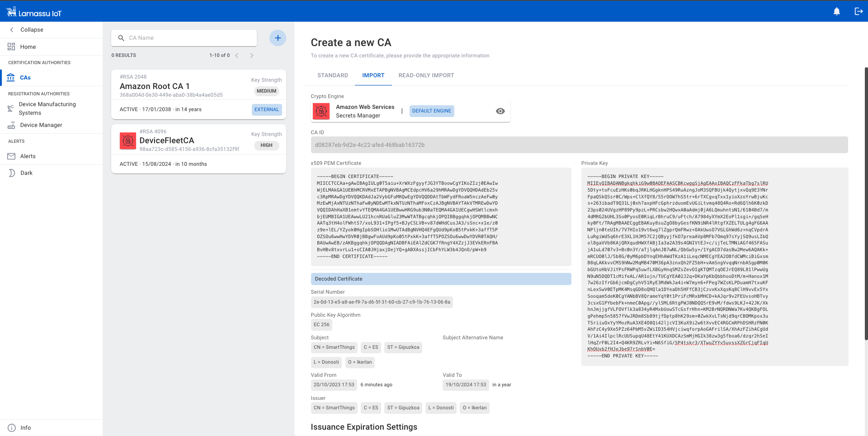Open Alerts envelope item in sidebar
This screenshot has width=868, height=436.
pyautogui.click(x=28, y=156)
